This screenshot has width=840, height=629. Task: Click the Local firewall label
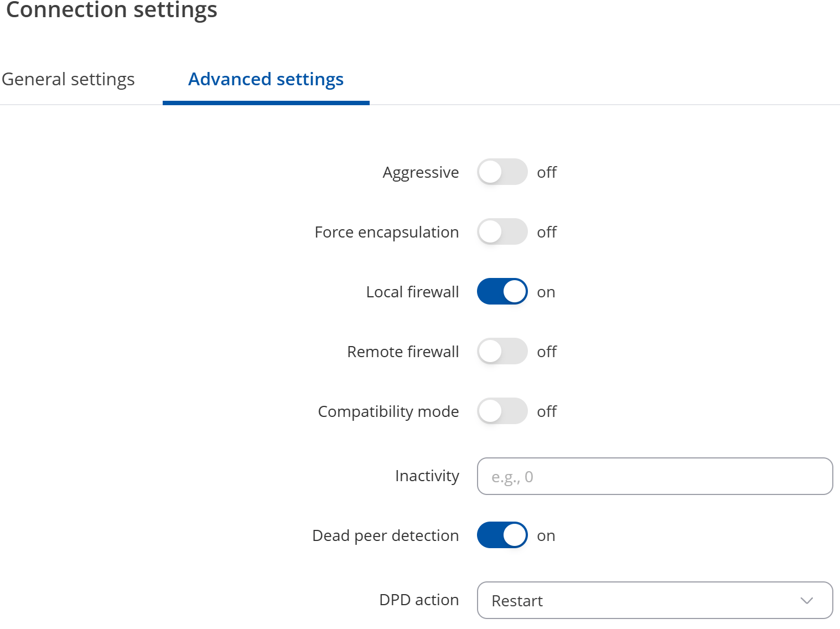pyautogui.click(x=412, y=291)
